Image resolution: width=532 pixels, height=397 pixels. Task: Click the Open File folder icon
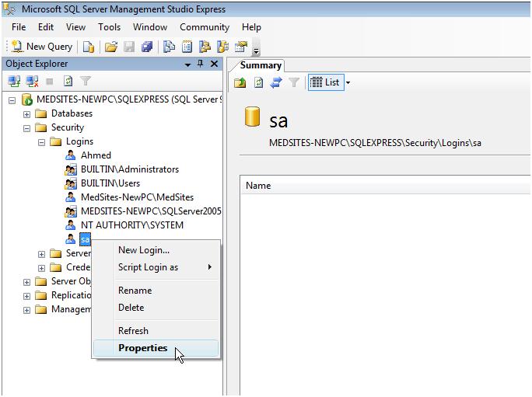tap(111, 47)
